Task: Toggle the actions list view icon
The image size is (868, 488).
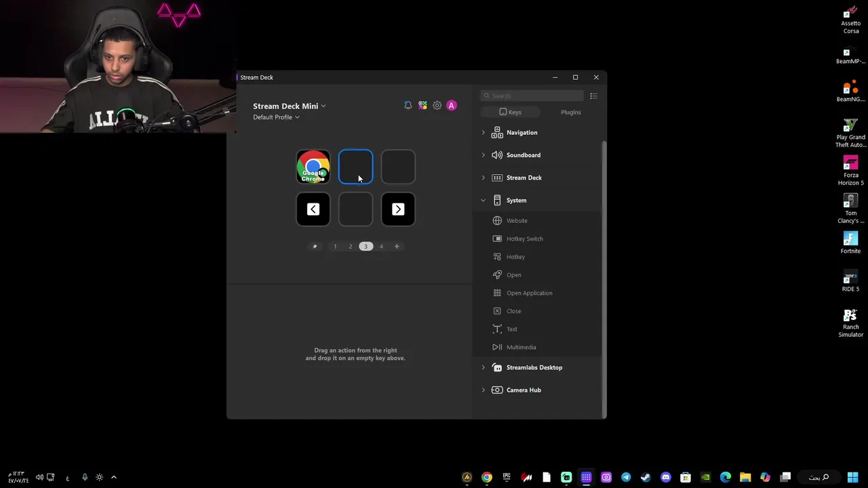Action: tap(593, 96)
